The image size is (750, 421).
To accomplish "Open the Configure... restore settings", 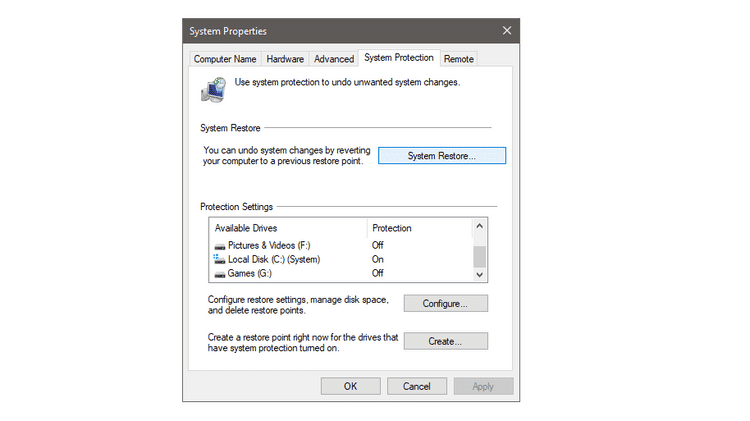I will coord(445,303).
